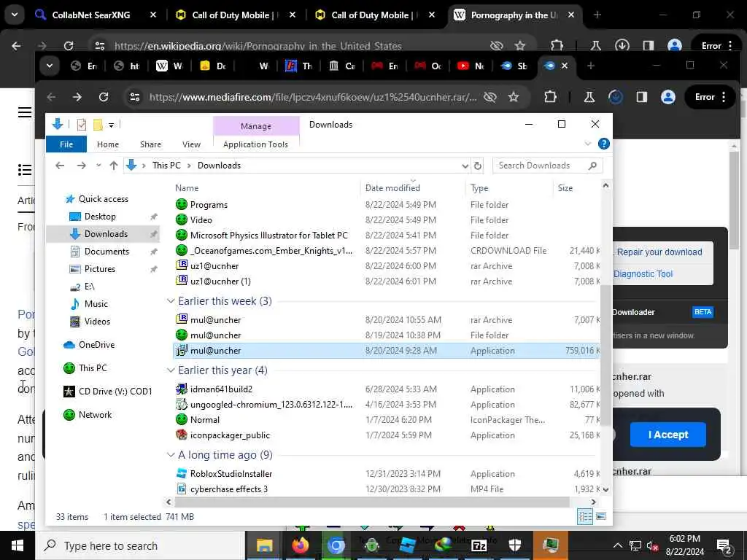
Task: Collapse the Earlier this week group
Action: tap(171, 301)
